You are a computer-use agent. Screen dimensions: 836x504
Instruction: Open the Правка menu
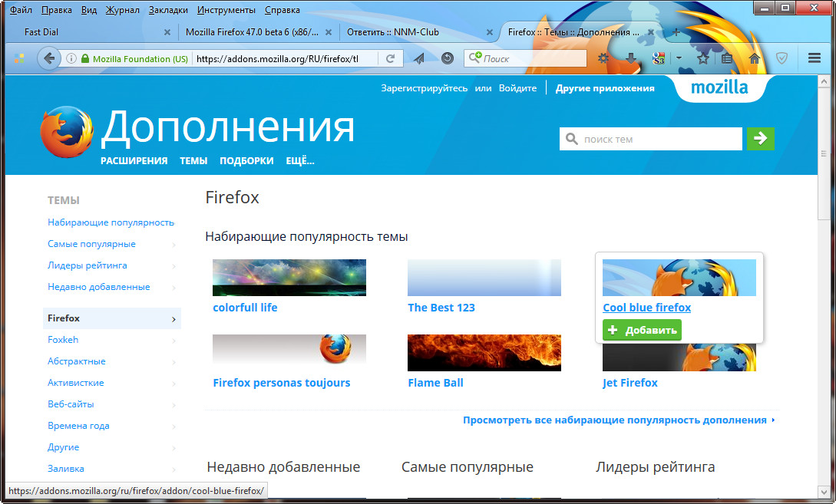[x=57, y=10]
